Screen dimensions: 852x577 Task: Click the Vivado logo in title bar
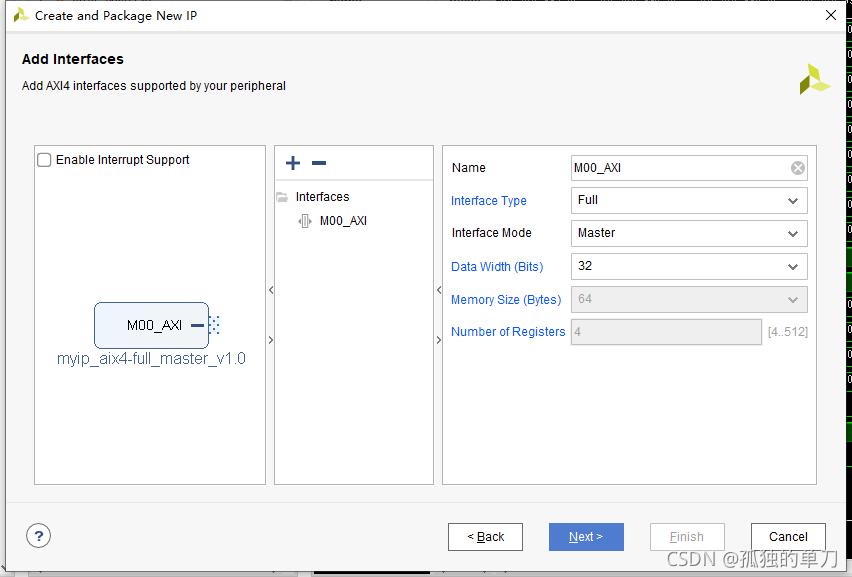pyautogui.click(x=20, y=15)
